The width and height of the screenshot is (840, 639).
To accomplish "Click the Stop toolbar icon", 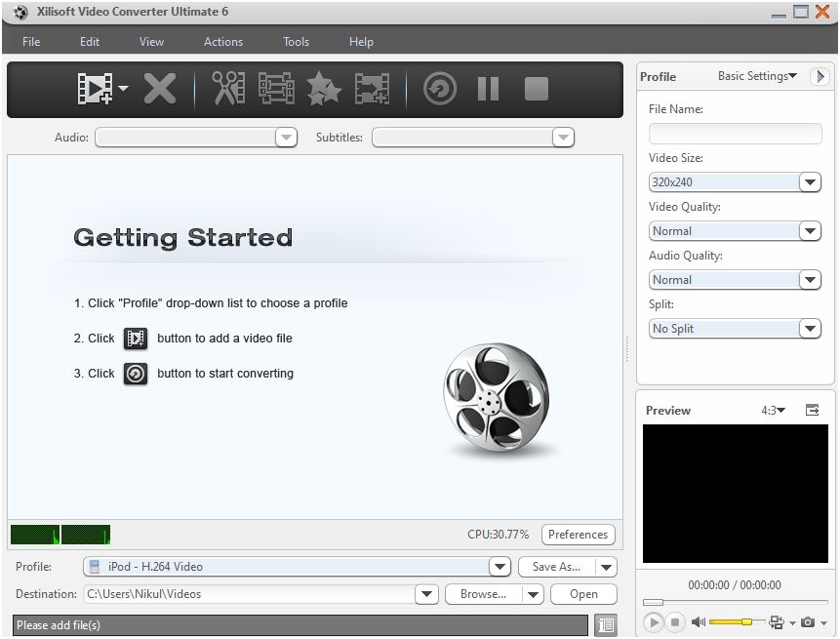I will pos(537,89).
